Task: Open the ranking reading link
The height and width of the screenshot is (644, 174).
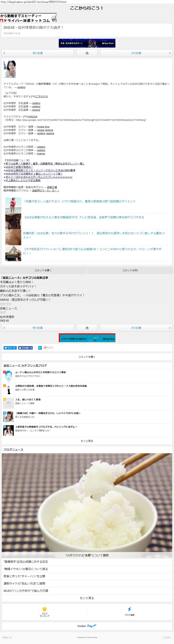Action: (x=45, y=134)
